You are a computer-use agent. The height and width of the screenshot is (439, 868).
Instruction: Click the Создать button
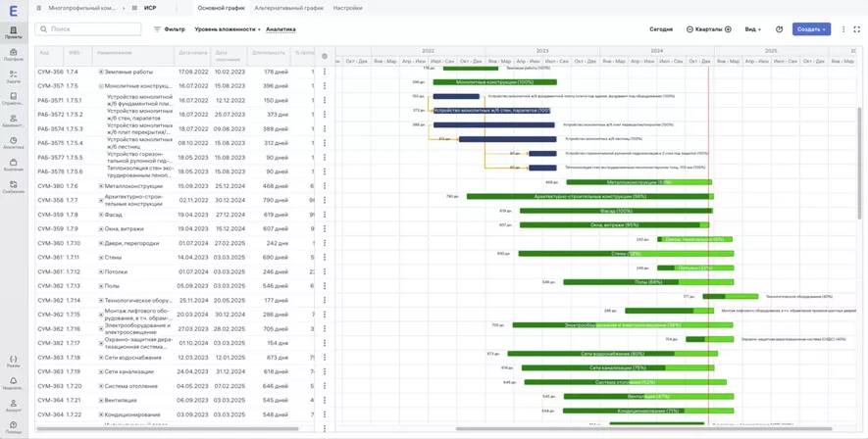[811, 29]
